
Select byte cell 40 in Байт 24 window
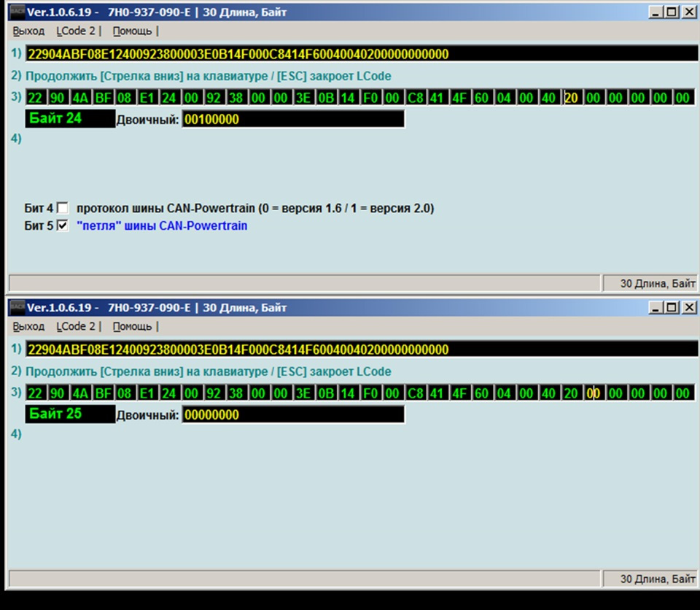click(x=549, y=98)
